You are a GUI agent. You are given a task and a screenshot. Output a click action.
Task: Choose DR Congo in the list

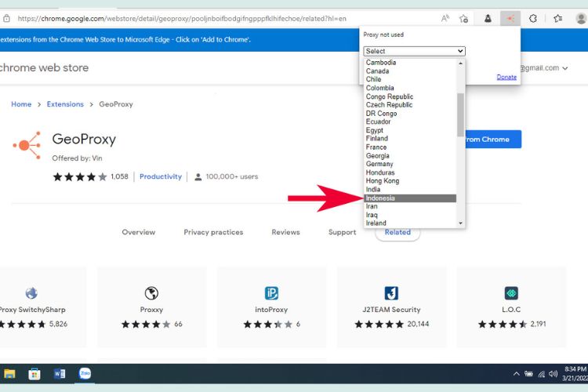click(410, 113)
